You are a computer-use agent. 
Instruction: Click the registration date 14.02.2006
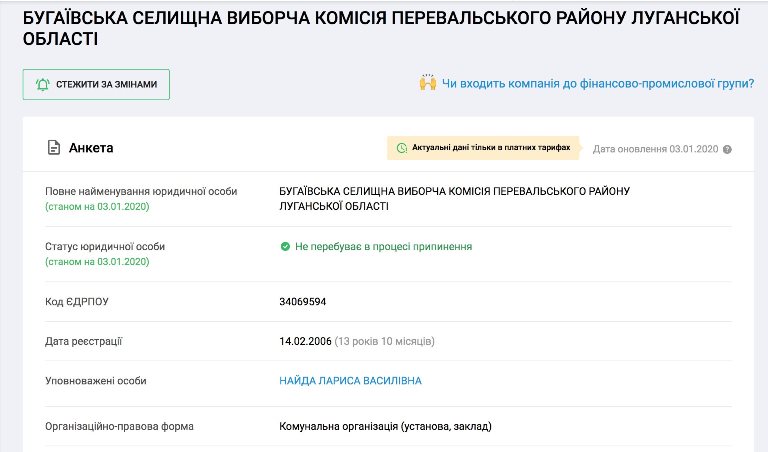pos(304,341)
